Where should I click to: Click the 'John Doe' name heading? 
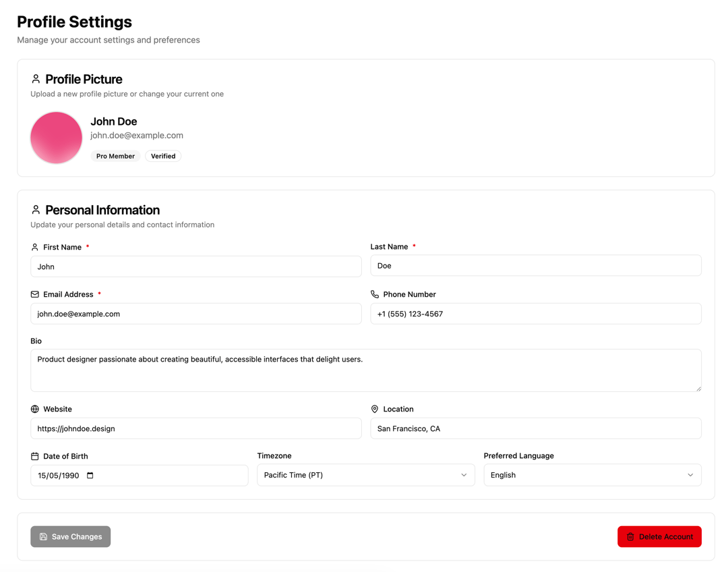click(114, 121)
